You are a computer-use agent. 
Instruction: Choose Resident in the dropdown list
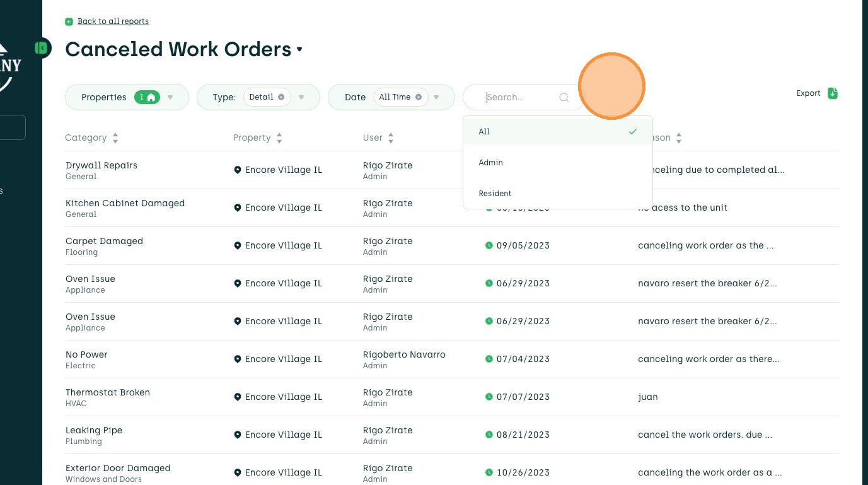click(495, 194)
